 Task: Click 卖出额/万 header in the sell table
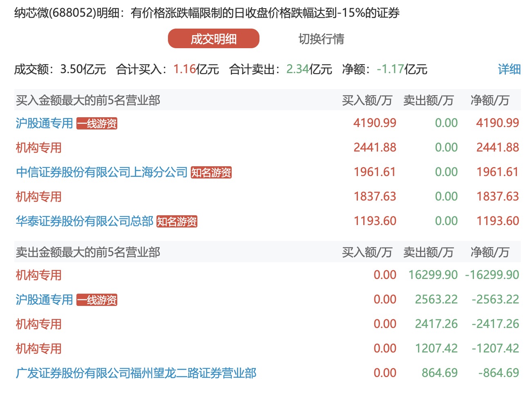428,252
